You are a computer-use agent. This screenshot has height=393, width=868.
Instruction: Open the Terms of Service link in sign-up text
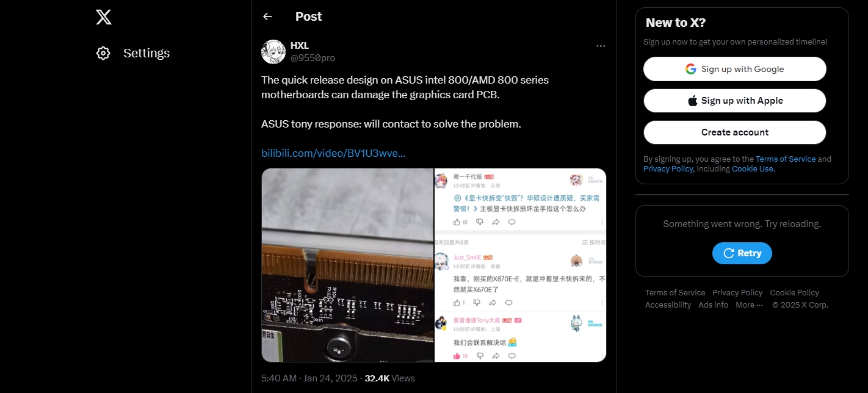[786, 159]
